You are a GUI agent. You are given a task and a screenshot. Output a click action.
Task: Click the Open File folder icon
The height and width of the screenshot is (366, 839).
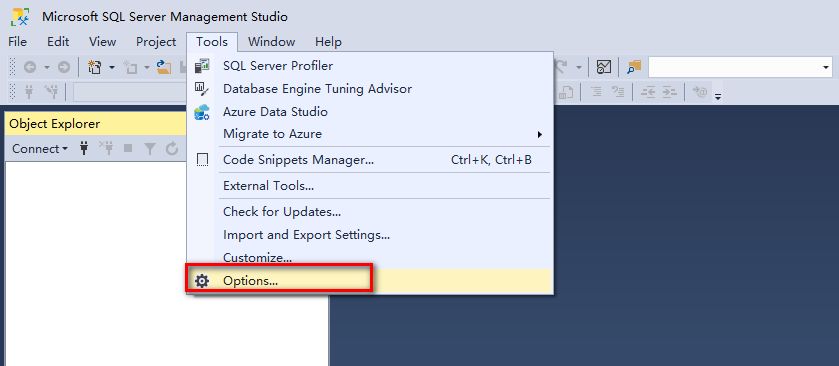point(163,67)
